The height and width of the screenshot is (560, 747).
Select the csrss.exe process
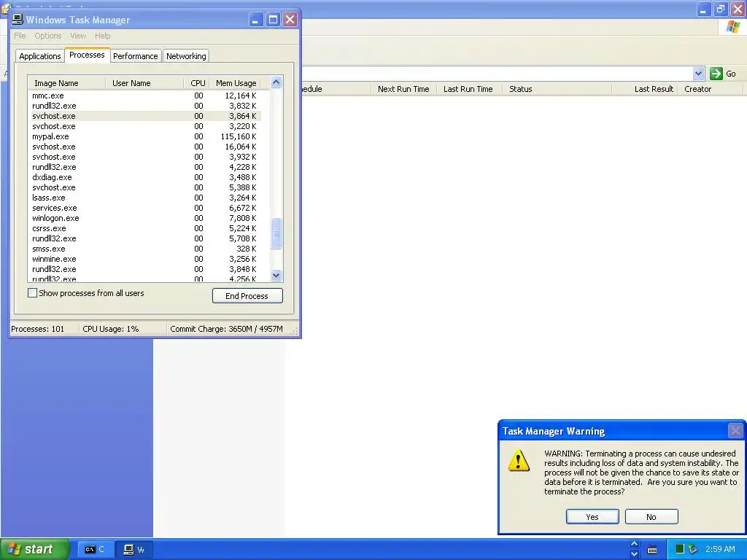(x=144, y=228)
